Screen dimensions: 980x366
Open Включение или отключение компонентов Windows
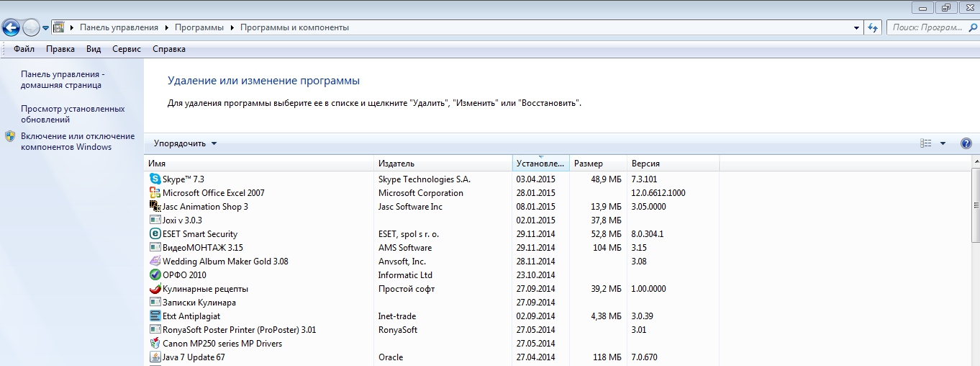click(x=78, y=141)
